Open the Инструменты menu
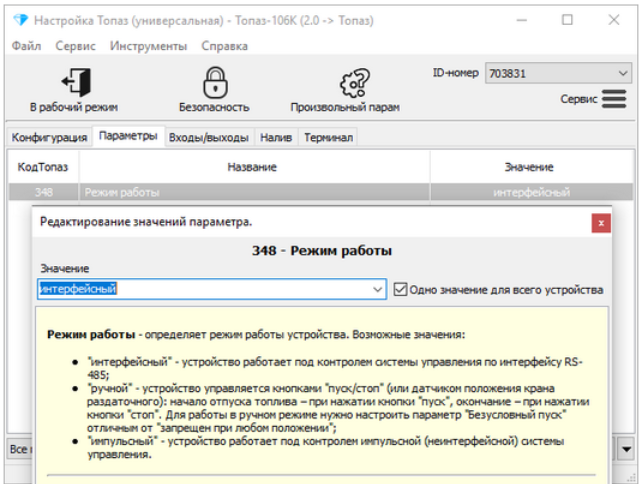Viewport: 642px width, 484px height. point(148,46)
